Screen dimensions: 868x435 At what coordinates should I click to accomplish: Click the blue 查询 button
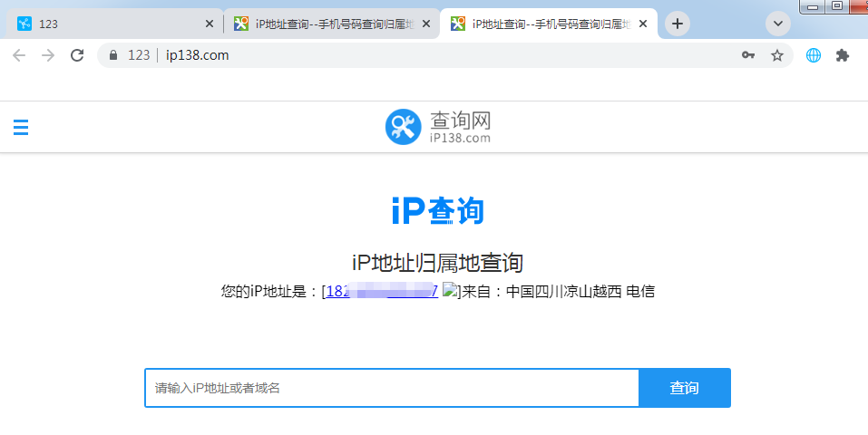[685, 388]
